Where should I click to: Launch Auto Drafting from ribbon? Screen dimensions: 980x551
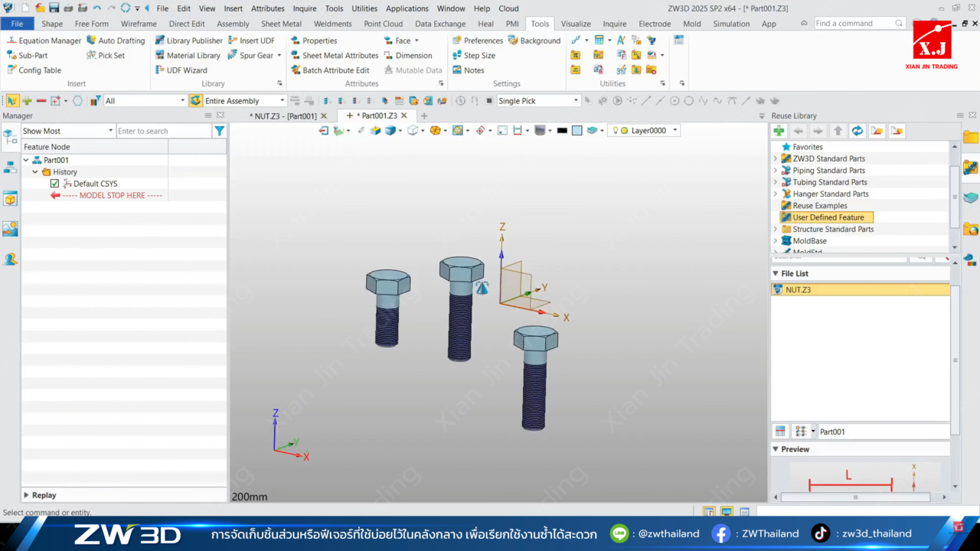tap(116, 41)
